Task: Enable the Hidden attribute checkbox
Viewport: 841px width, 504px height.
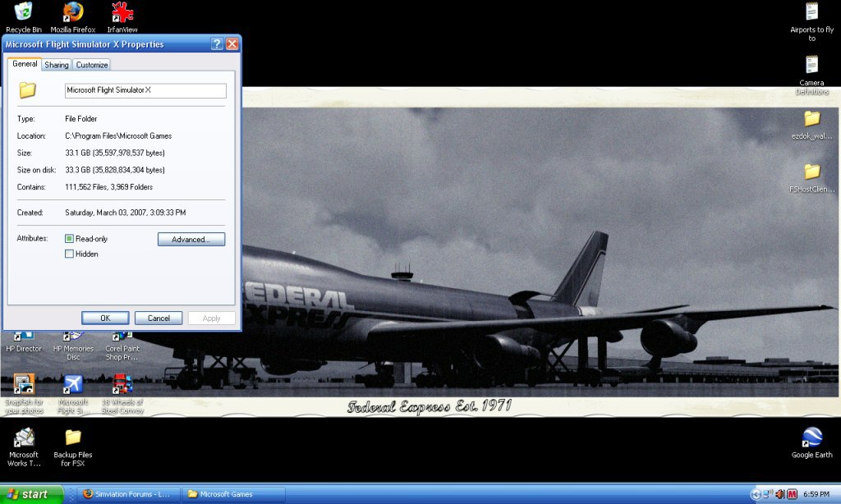Action: (70, 254)
